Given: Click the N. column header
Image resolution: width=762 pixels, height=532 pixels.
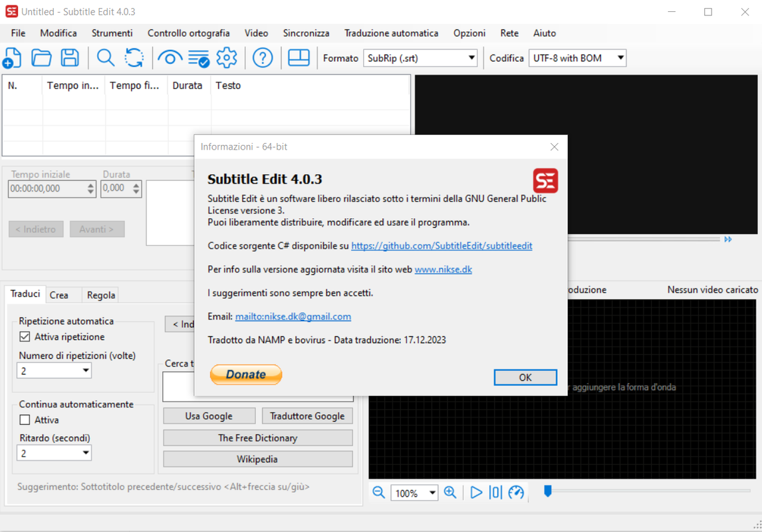Looking at the screenshot, I should click(23, 86).
